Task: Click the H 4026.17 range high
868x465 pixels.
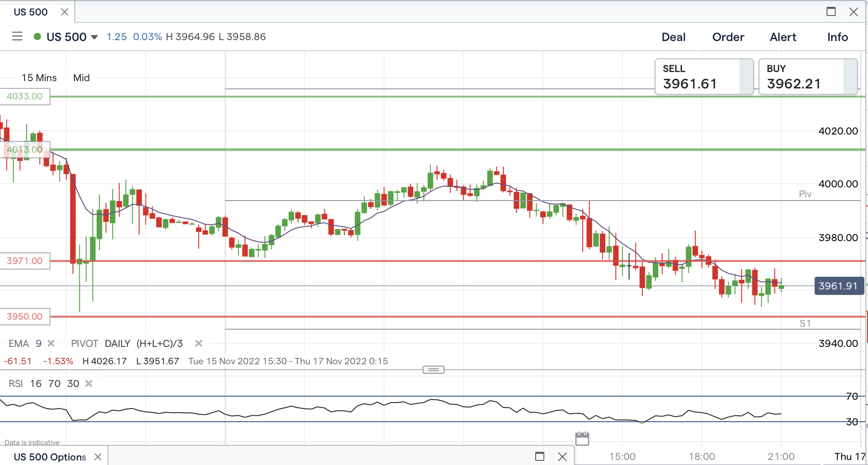Action: (x=104, y=362)
